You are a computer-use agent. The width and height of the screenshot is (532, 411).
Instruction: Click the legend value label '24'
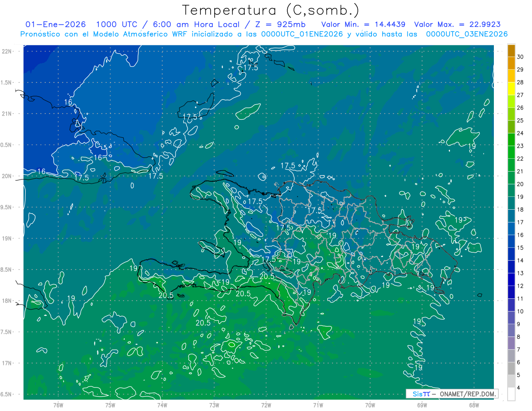[520, 133]
